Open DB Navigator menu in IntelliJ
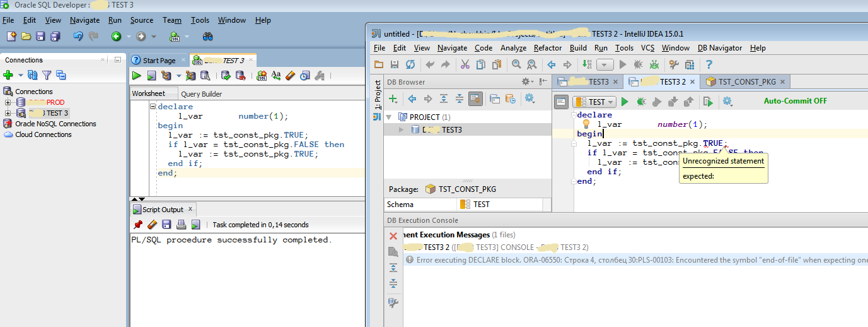This screenshot has height=327, width=868. (720, 48)
